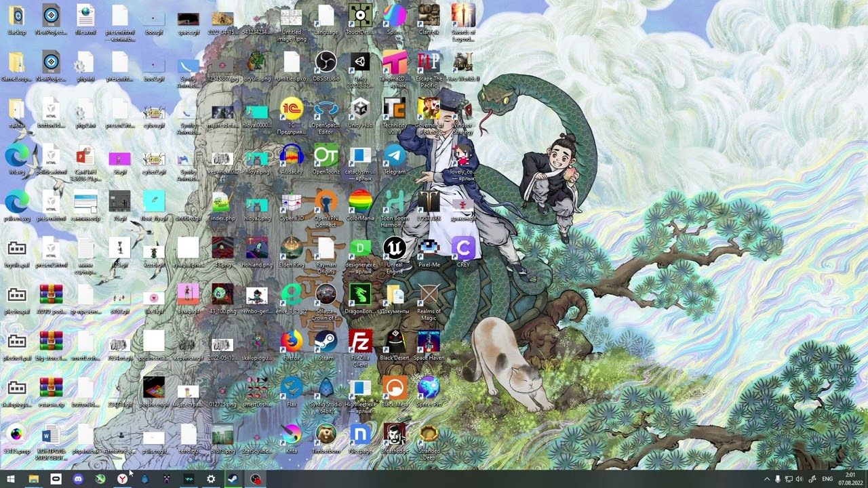The image size is (868, 488).
Task: Open Discord from the taskbar
Action: pos(78,479)
